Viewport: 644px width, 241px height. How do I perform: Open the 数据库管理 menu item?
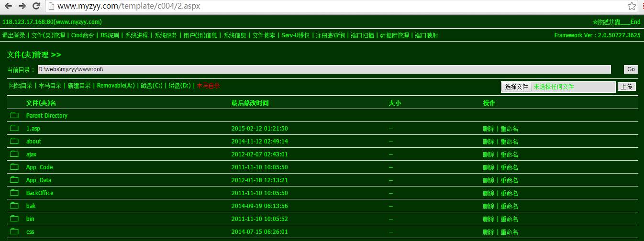tap(394, 35)
